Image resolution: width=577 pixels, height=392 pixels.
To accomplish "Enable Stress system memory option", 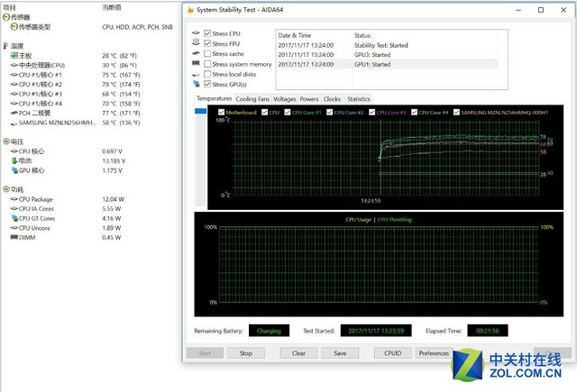I will pyautogui.click(x=209, y=64).
